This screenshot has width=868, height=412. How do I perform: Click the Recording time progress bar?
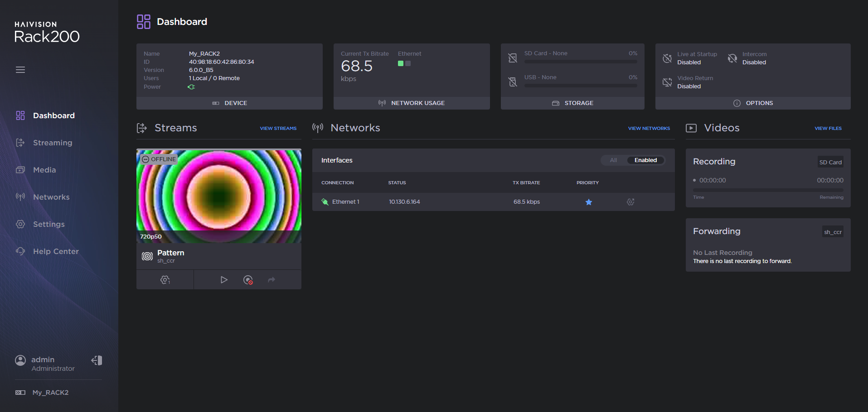[768, 190]
